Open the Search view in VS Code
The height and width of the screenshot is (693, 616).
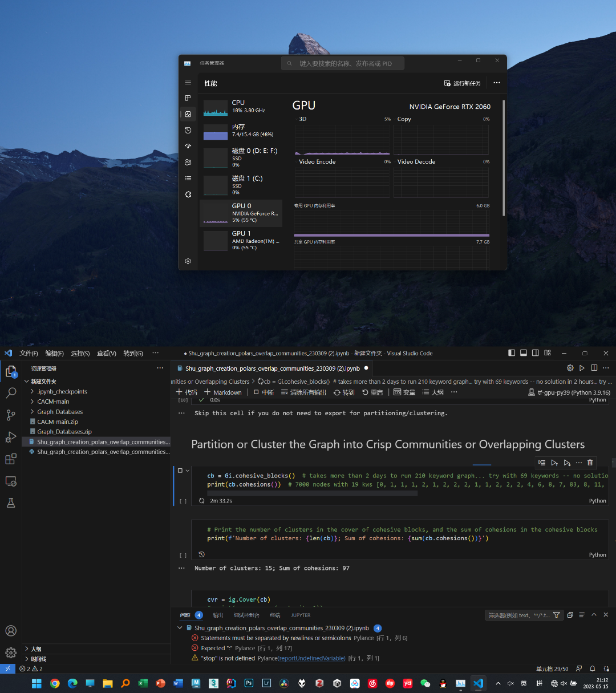click(11, 393)
